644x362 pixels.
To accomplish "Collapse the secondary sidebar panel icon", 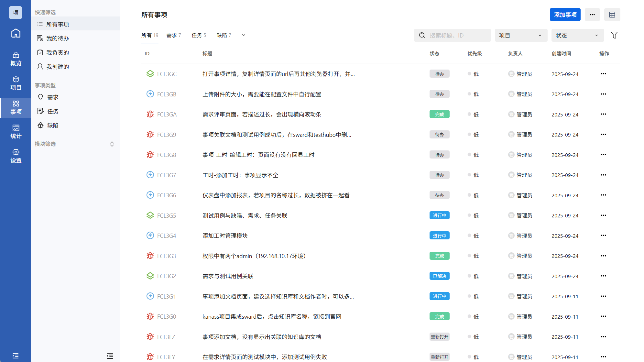I will pos(110,356).
